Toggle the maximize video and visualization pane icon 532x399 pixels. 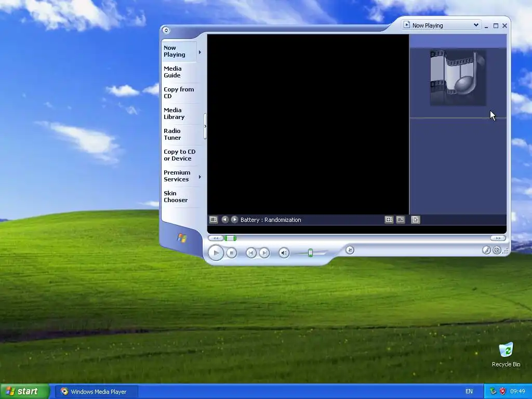tap(389, 220)
